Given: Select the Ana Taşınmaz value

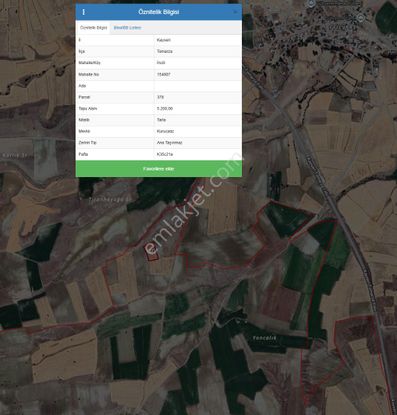Looking at the screenshot, I should click(x=169, y=143).
